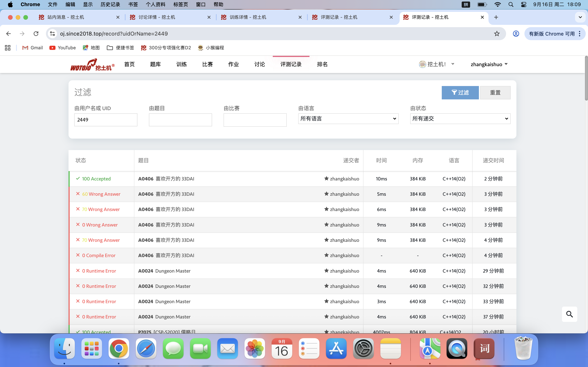
Task: Expand Chrome tab search chevron
Action: 580,17
